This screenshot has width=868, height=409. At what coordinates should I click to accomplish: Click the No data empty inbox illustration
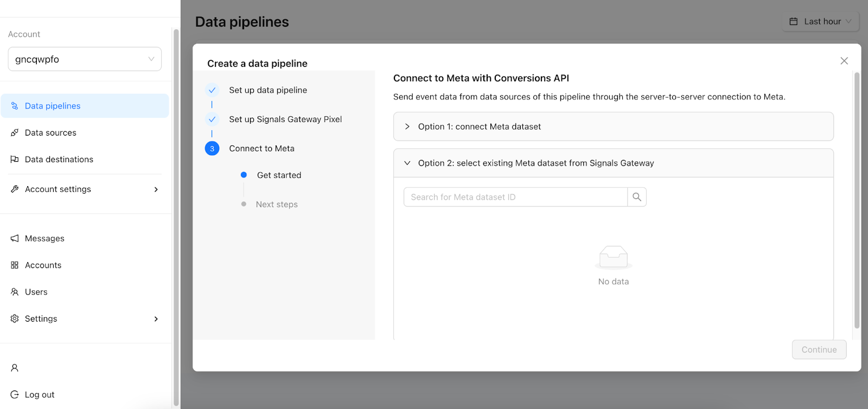pyautogui.click(x=614, y=257)
